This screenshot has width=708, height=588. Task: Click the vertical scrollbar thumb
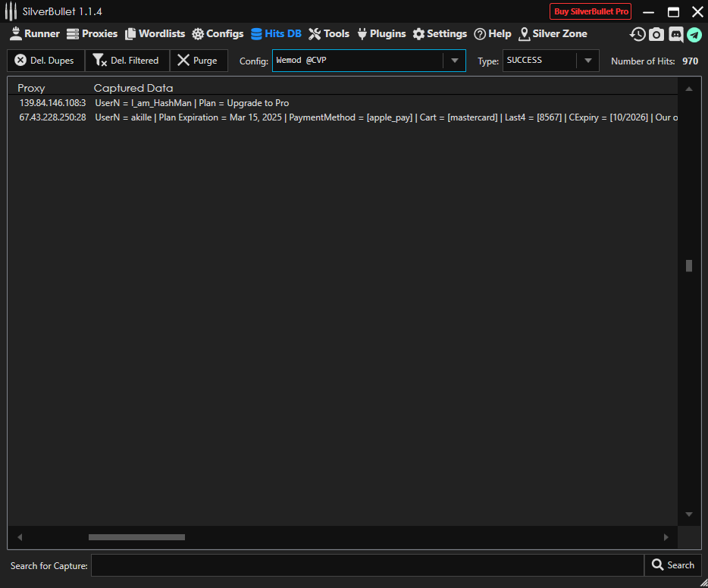(689, 266)
